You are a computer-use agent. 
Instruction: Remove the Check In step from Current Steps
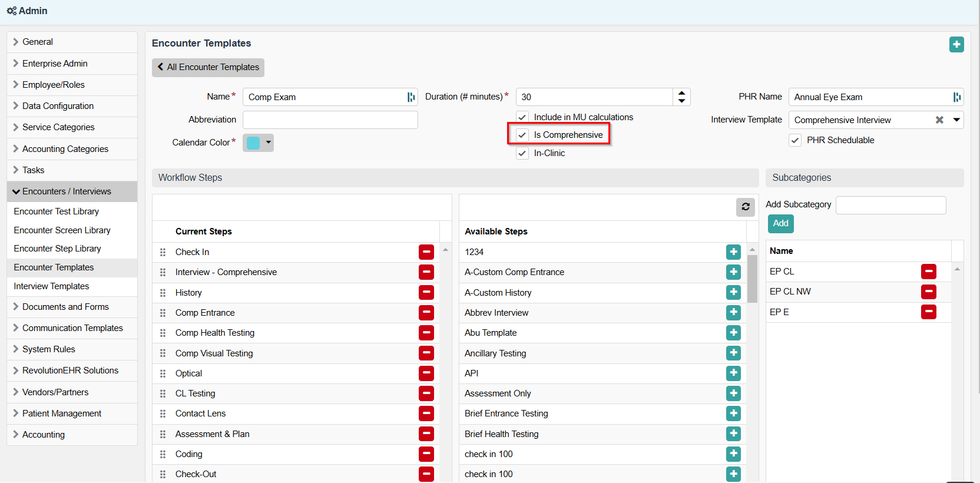point(426,252)
